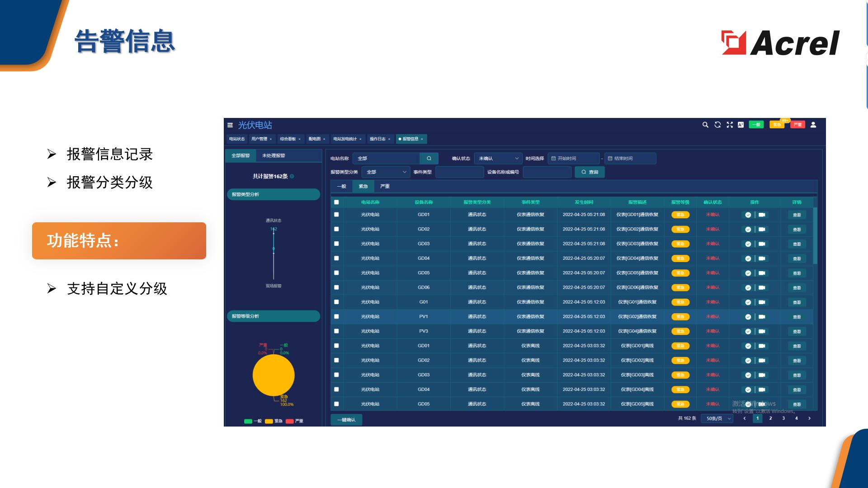Screen dimensions: 868x488
Task: Click the language translate icon
Action: pyautogui.click(x=741, y=125)
